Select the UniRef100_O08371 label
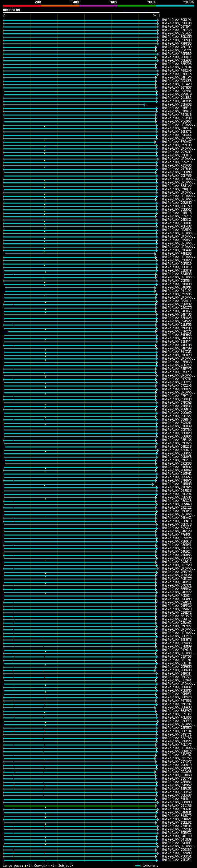 pyautogui.click(x=176, y=585)
